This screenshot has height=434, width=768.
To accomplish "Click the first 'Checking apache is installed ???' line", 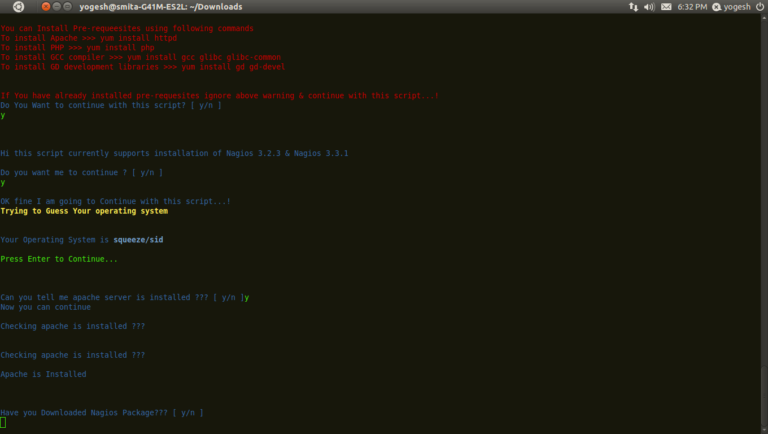I will [72, 326].
